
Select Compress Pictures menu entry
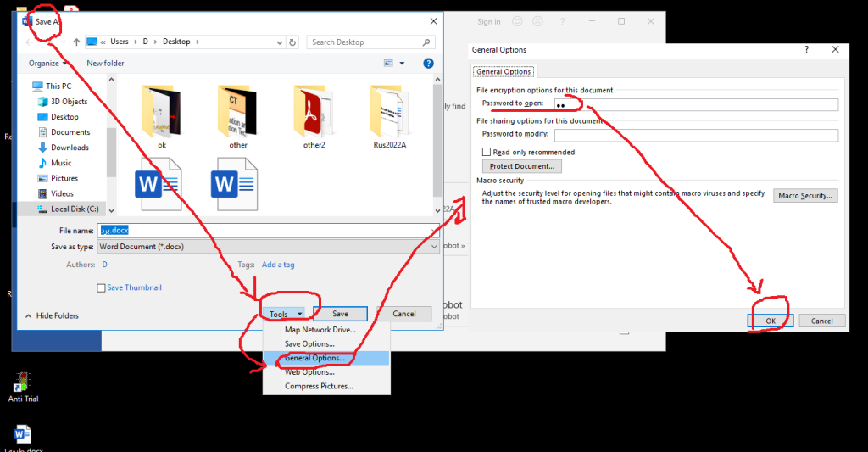click(x=319, y=387)
